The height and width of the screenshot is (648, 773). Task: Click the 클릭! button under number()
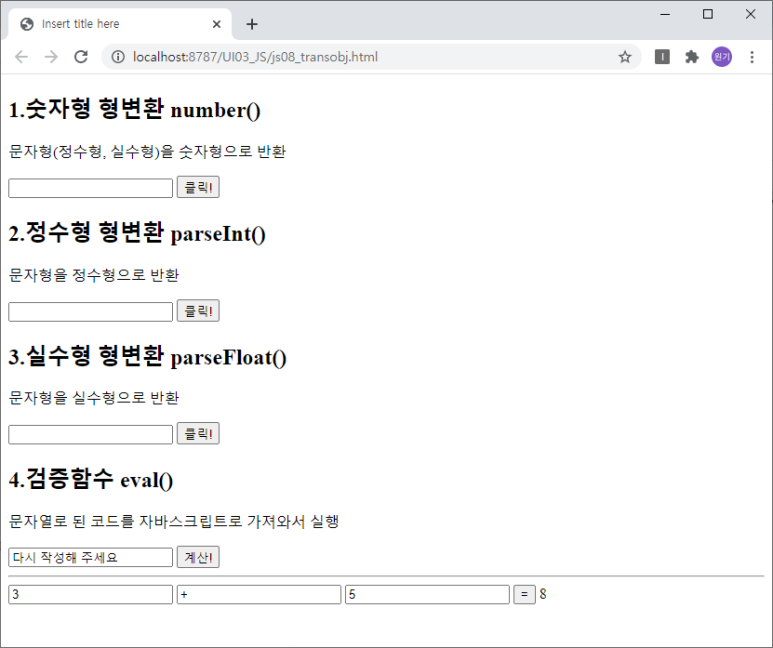click(198, 187)
